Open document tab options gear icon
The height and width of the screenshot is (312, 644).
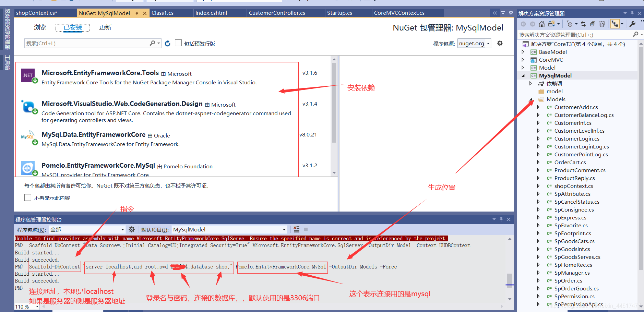(511, 13)
